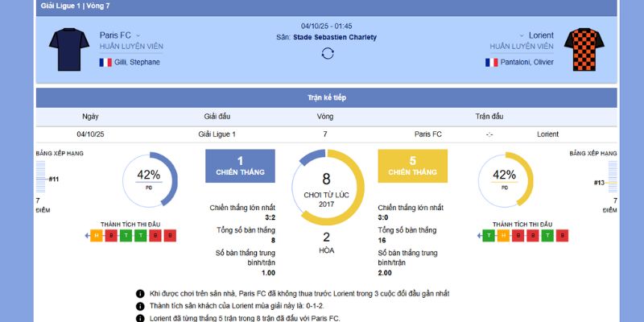Expand the Lorient team dropdown arrow

coord(522,35)
